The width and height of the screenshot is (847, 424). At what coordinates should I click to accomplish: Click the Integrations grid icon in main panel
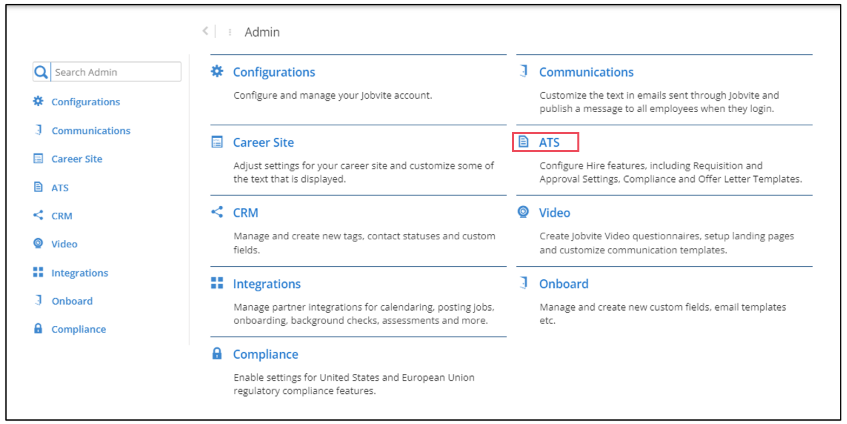tap(217, 283)
